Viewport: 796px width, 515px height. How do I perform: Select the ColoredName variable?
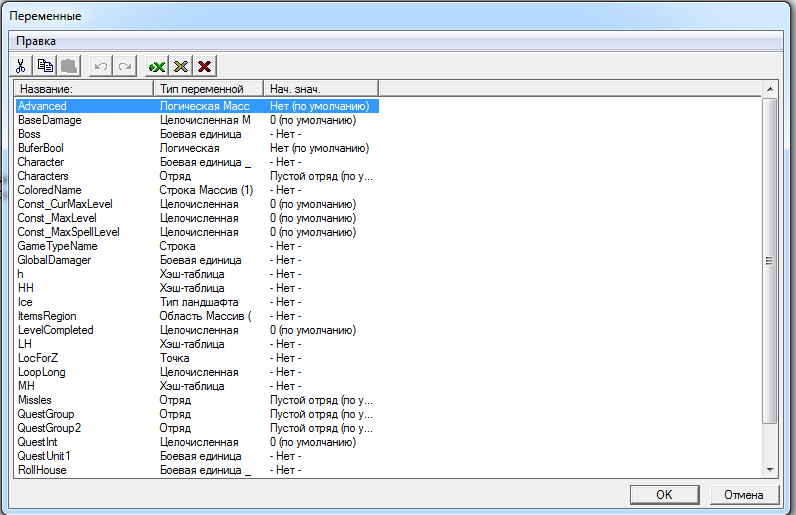tap(49, 190)
